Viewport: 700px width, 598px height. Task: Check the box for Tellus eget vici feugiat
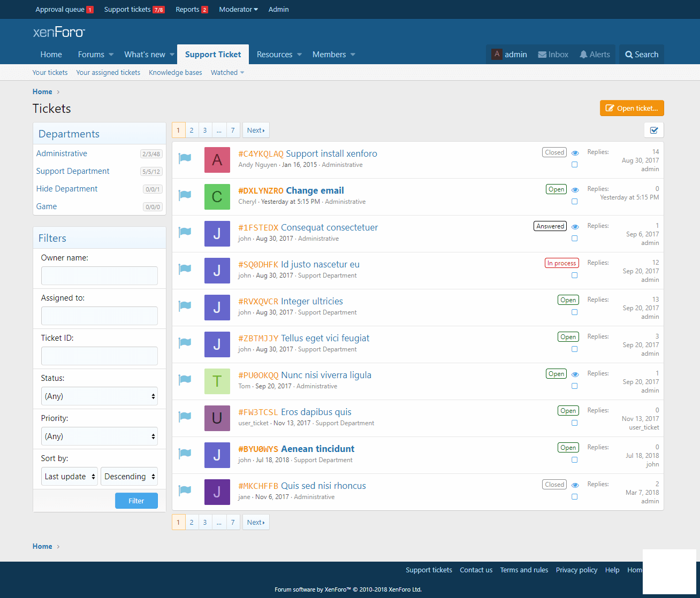[x=575, y=349]
